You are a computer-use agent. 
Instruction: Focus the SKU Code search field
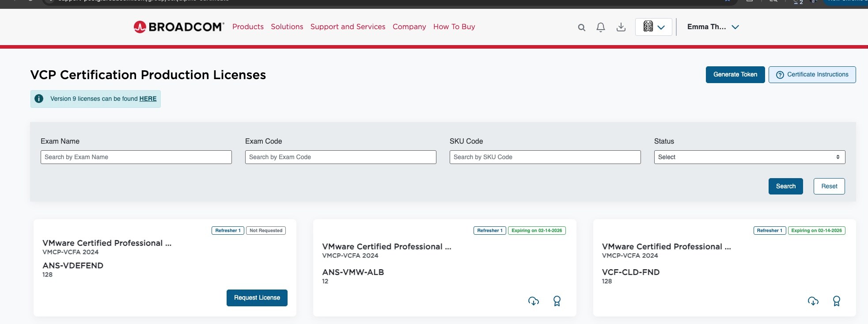545,157
